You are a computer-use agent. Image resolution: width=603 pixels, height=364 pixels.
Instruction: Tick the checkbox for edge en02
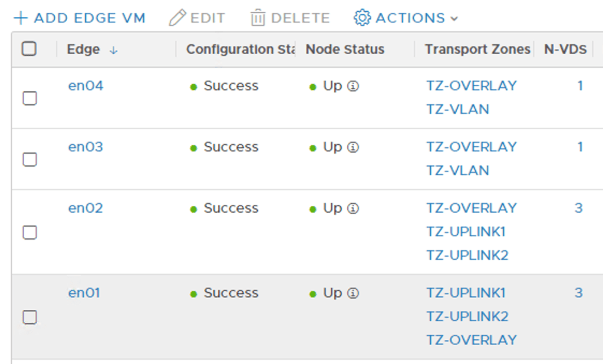point(30,233)
